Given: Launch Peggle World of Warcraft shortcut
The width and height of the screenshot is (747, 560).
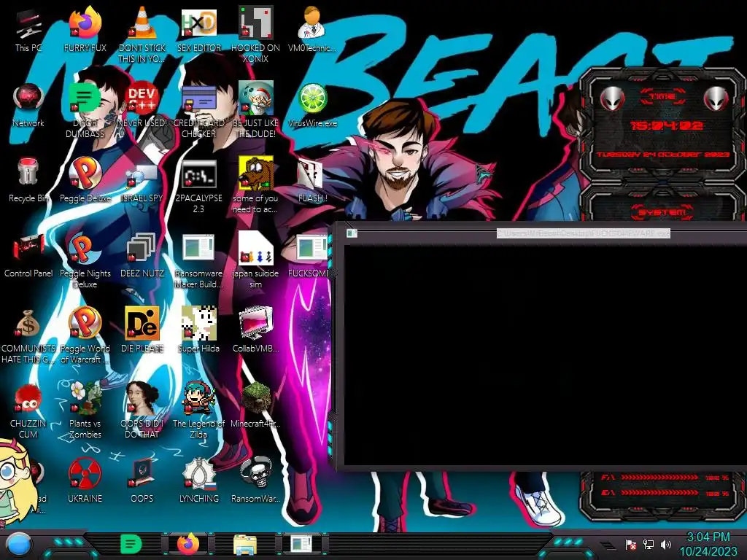Looking at the screenshot, I should tap(85, 324).
